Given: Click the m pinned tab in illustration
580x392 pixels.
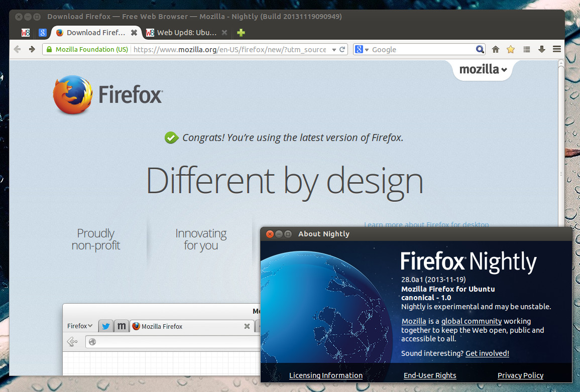Looking at the screenshot, I should (x=122, y=326).
